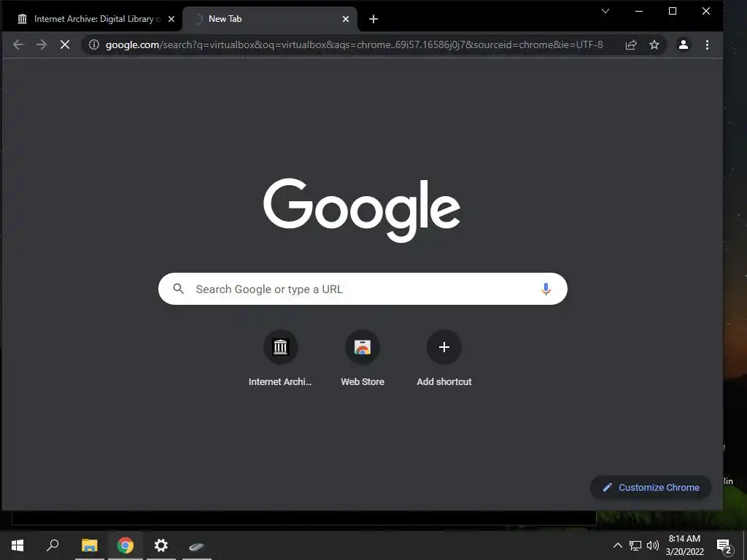
Task: Open a new tab with plus button
Action: point(373,19)
